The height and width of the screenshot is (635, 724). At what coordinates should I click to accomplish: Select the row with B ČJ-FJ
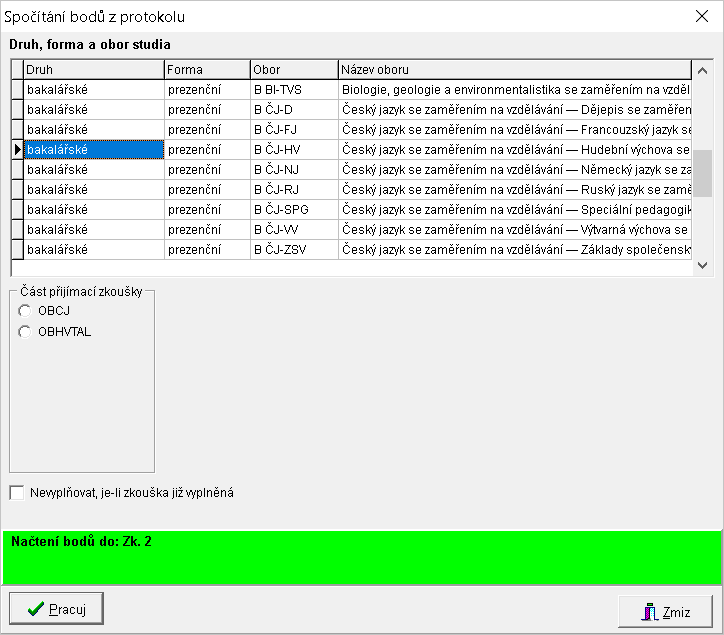click(294, 130)
